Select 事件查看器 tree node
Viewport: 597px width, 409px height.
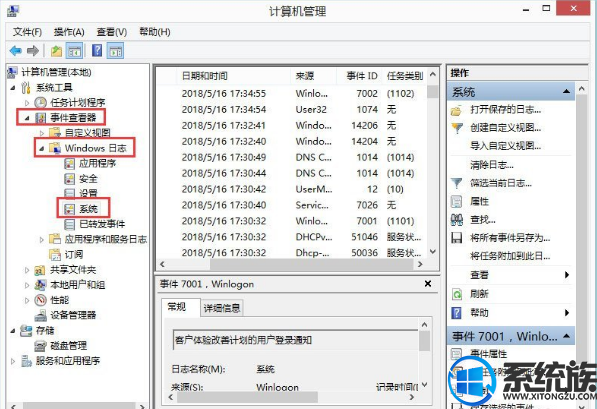pyautogui.click(x=73, y=118)
